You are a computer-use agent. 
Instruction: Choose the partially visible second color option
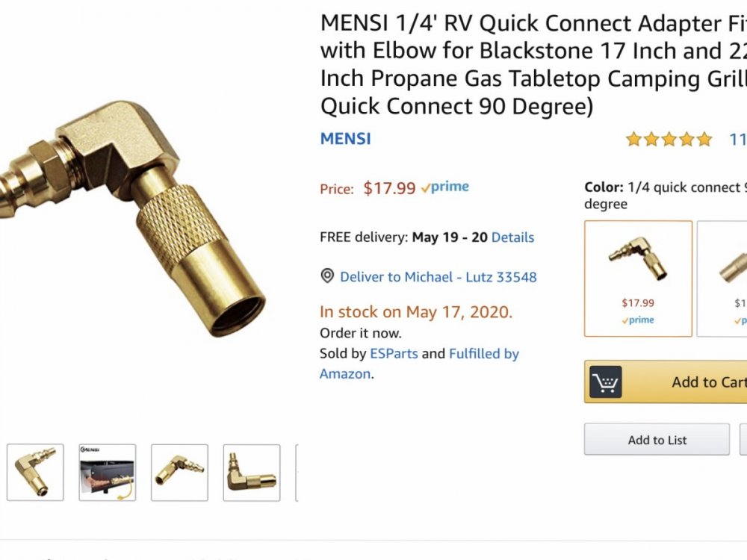tap(723, 278)
